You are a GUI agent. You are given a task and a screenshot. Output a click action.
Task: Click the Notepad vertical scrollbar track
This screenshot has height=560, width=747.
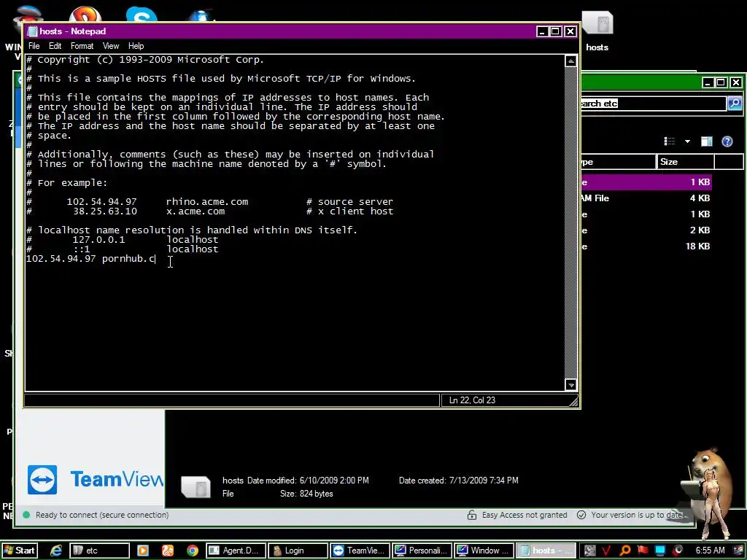(x=570, y=223)
